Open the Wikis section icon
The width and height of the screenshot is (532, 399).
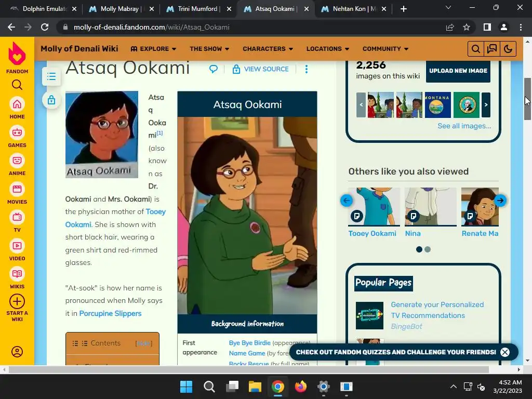(x=17, y=274)
